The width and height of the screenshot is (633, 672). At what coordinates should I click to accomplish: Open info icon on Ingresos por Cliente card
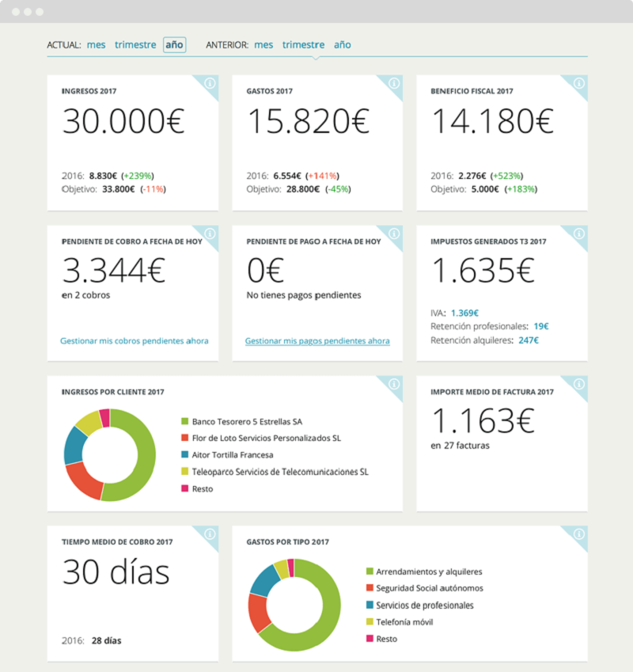394,384
